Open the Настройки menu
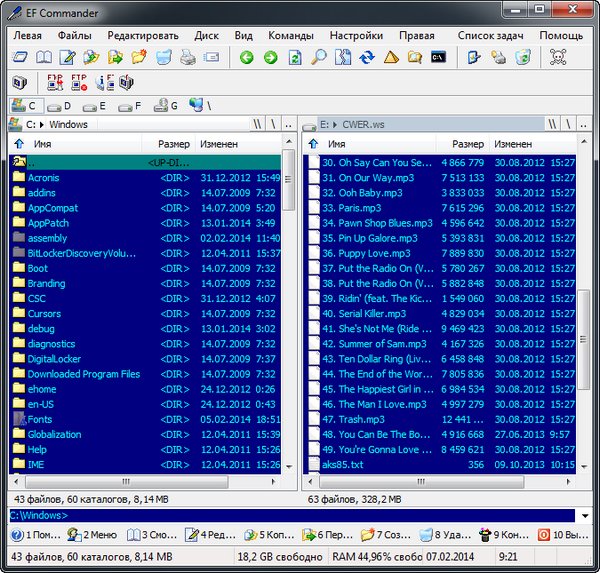This screenshot has height=573, width=600. pos(355,35)
